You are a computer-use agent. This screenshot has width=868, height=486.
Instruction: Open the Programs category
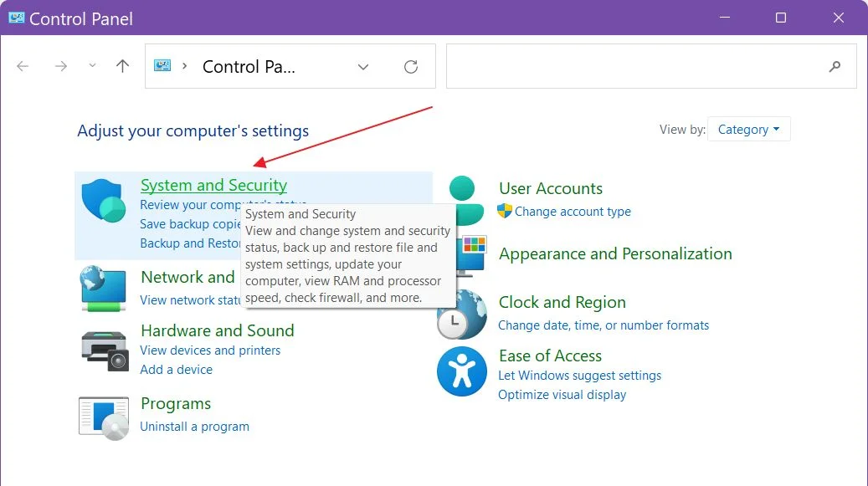pyautogui.click(x=176, y=404)
